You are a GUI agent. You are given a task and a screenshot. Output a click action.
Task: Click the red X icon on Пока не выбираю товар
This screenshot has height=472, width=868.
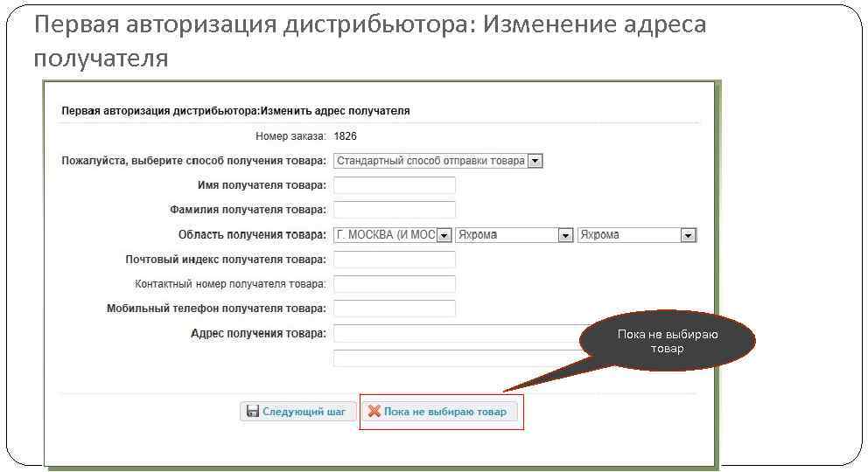[374, 411]
